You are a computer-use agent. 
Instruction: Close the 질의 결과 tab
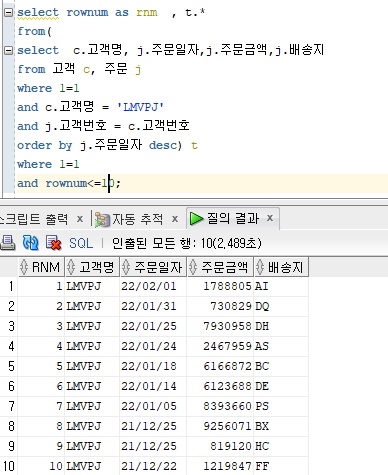pos(270,218)
